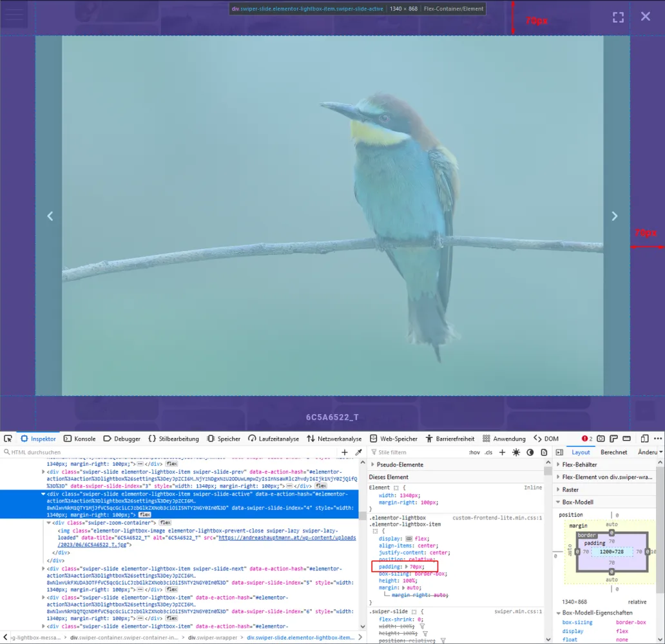This screenshot has height=644, width=665.
Task: Open the Web-Speicher tab
Action: pyautogui.click(x=394, y=439)
